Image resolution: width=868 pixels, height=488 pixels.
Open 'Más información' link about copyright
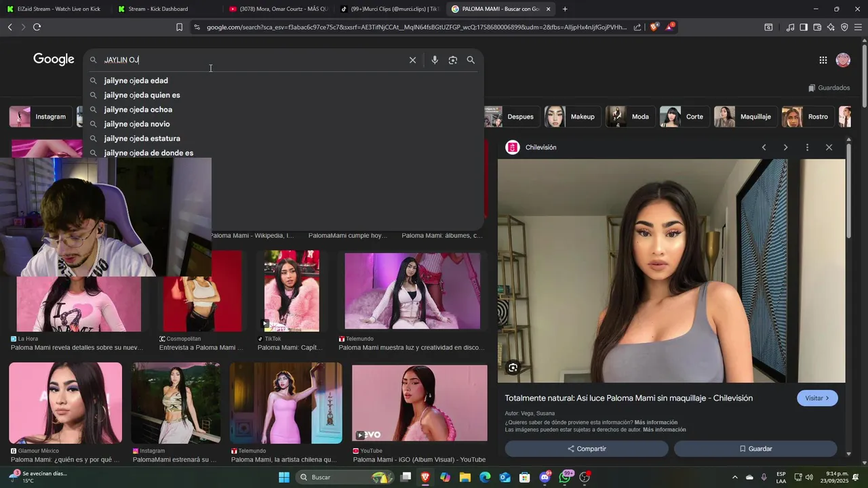[664, 430]
